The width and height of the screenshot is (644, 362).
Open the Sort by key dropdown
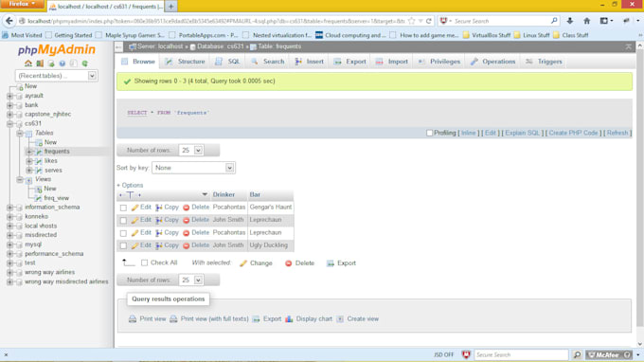coord(193,168)
